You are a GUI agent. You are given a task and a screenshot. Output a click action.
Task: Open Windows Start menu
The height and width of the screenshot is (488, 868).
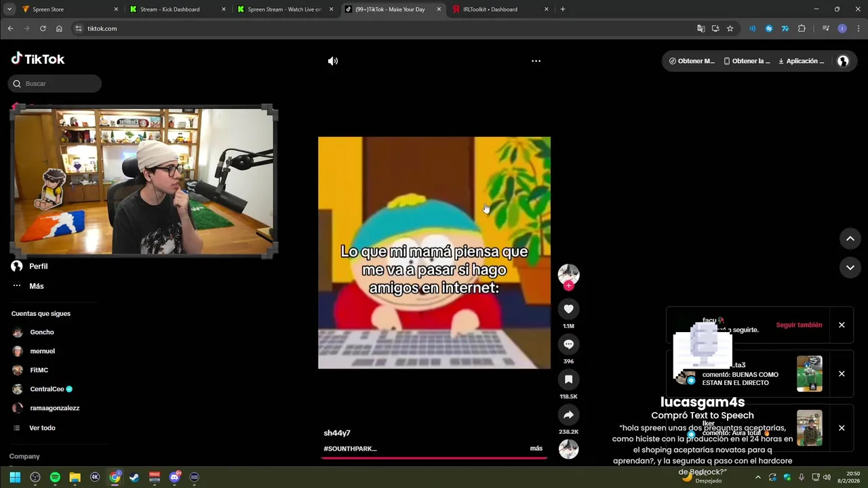pyautogui.click(x=15, y=477)
